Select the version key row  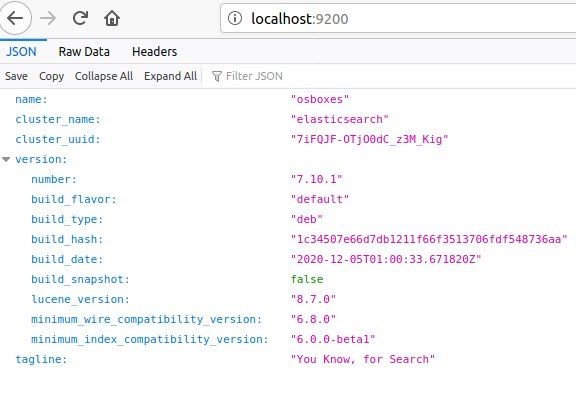pyautogui.click(x=41, y=159)
